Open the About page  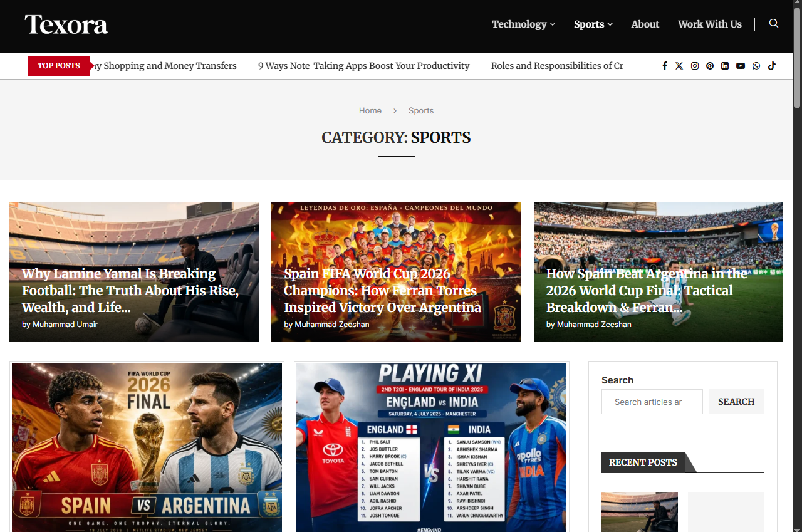tap(645, 24)
